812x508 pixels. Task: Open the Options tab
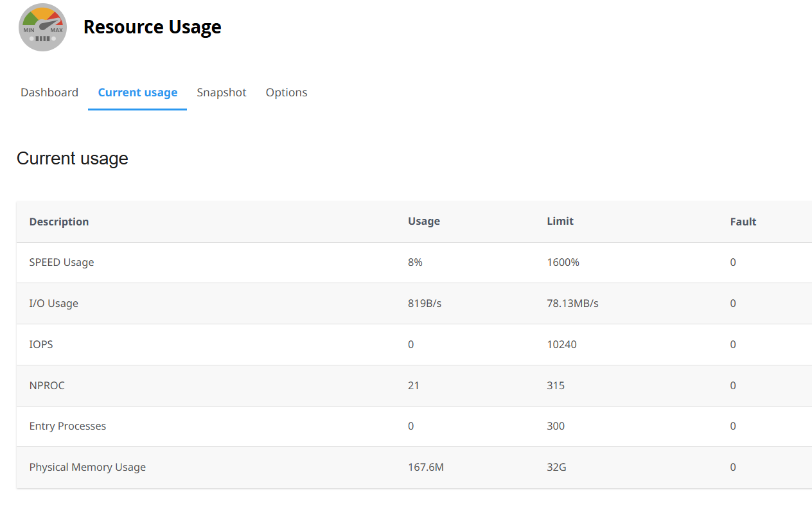287,92
